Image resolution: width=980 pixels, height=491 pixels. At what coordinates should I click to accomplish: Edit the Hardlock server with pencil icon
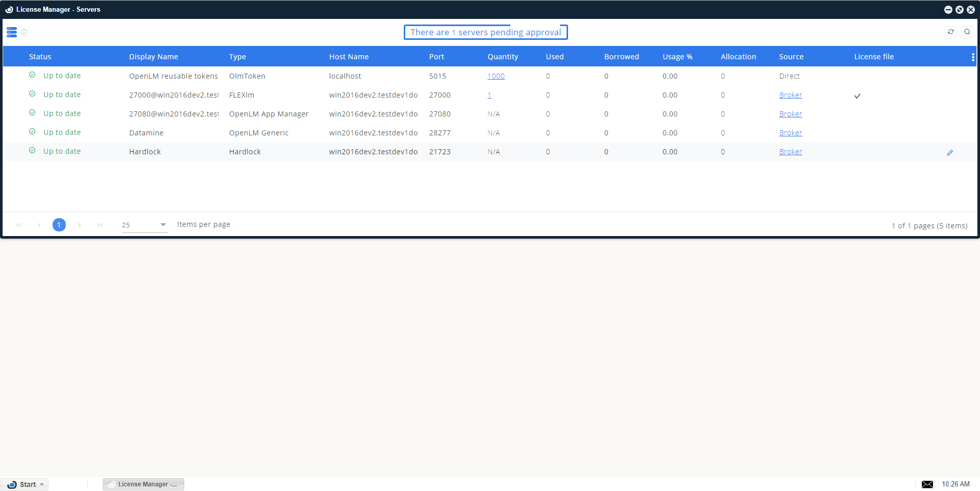[950, 152]
